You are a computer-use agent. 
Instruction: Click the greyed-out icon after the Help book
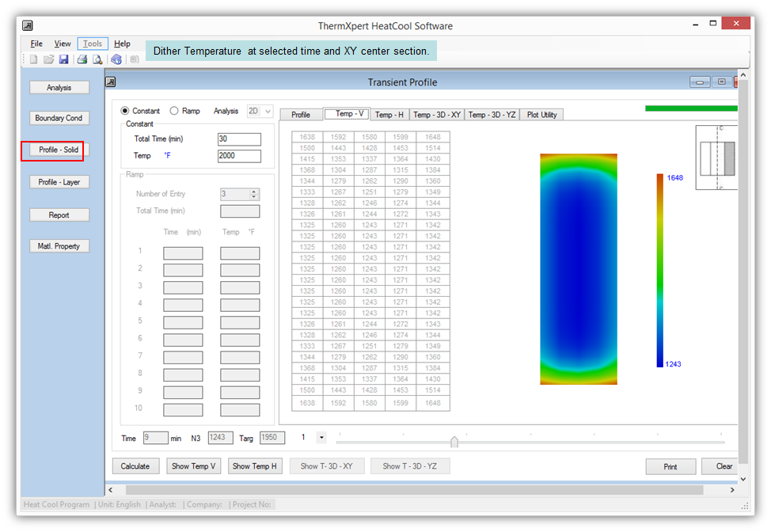pyautogui.click(x=135, y=59)
